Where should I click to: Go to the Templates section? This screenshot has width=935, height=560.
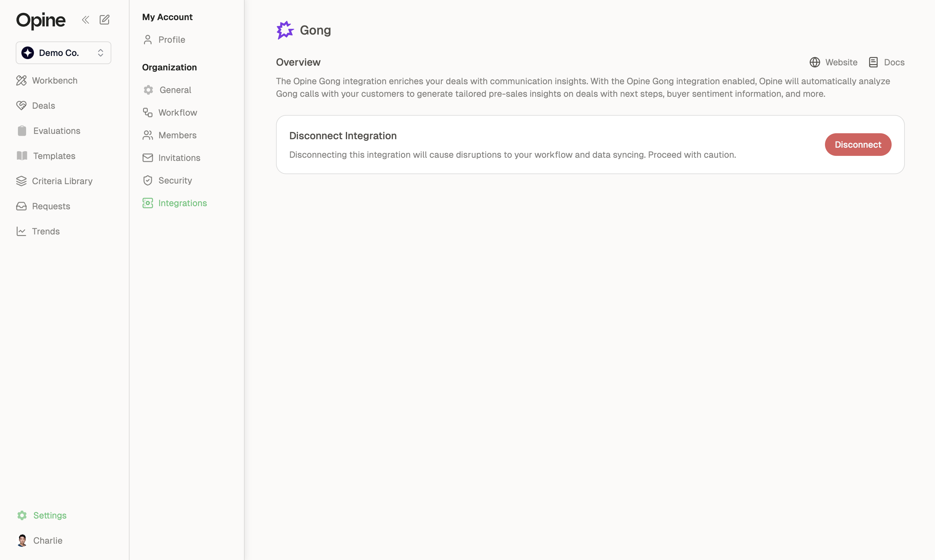tap(54, 156)
